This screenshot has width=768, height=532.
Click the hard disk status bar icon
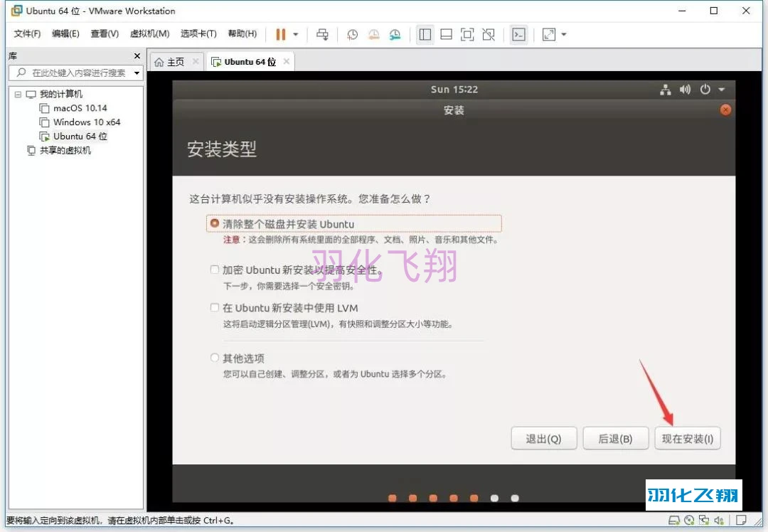[674, 520]
